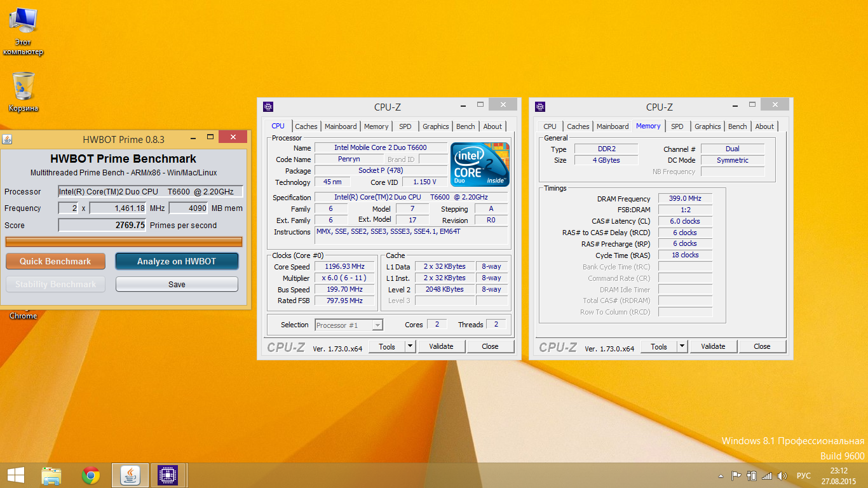
Task: Click the grayed Stability Benchmark button
Action: [55, 284]
